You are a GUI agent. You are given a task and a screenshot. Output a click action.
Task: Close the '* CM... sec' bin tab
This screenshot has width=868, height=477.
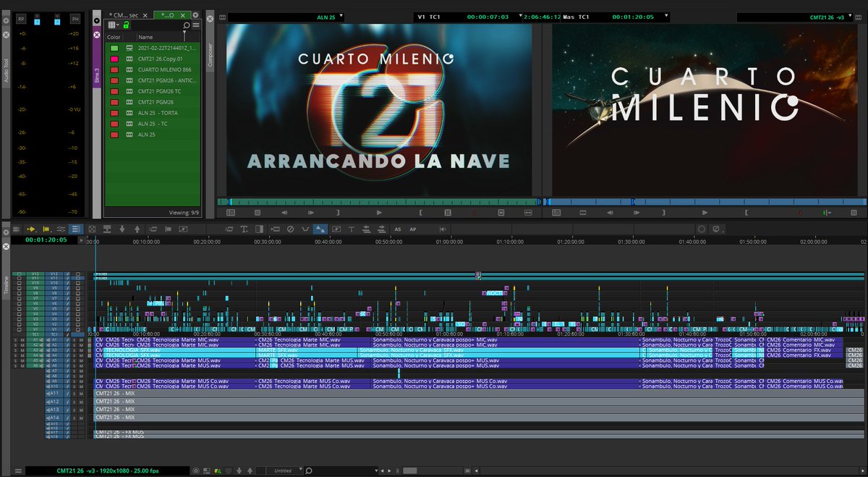[145, 15]
